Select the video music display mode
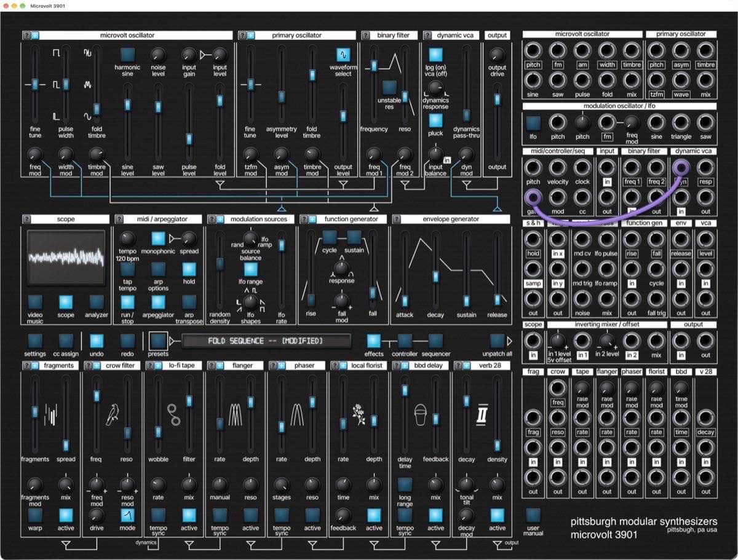Viewport: 738px width, 560px height. [35, 301]
